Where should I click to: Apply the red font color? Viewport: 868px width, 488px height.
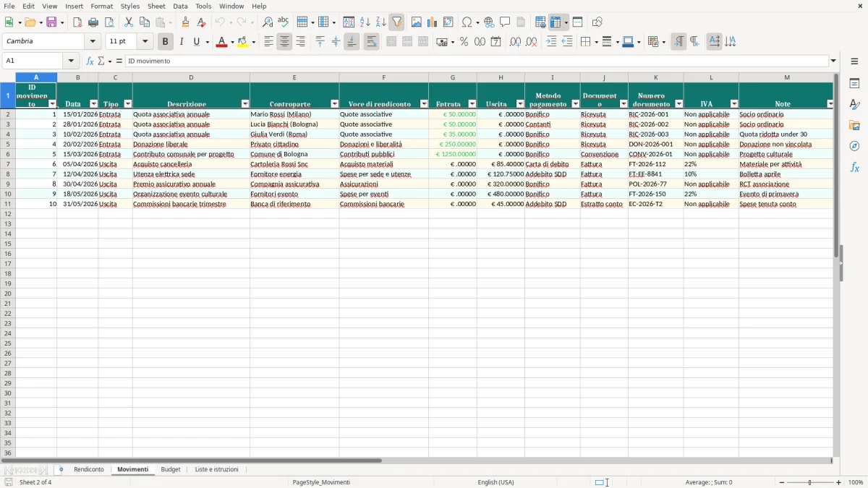click(x=221, y=42)
